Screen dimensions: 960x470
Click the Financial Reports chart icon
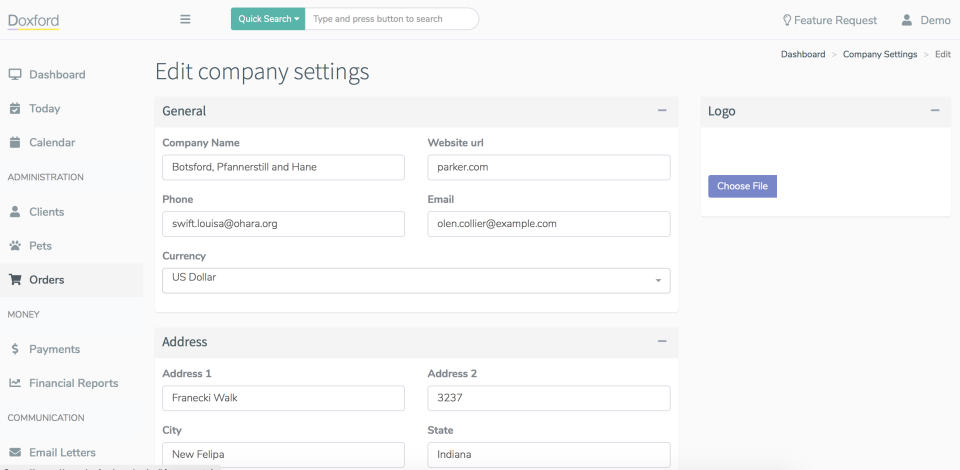tap(15, 383)
